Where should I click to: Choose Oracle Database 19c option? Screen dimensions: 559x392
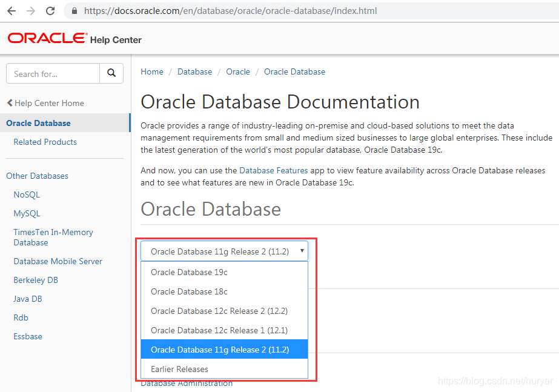click(224, 272)
